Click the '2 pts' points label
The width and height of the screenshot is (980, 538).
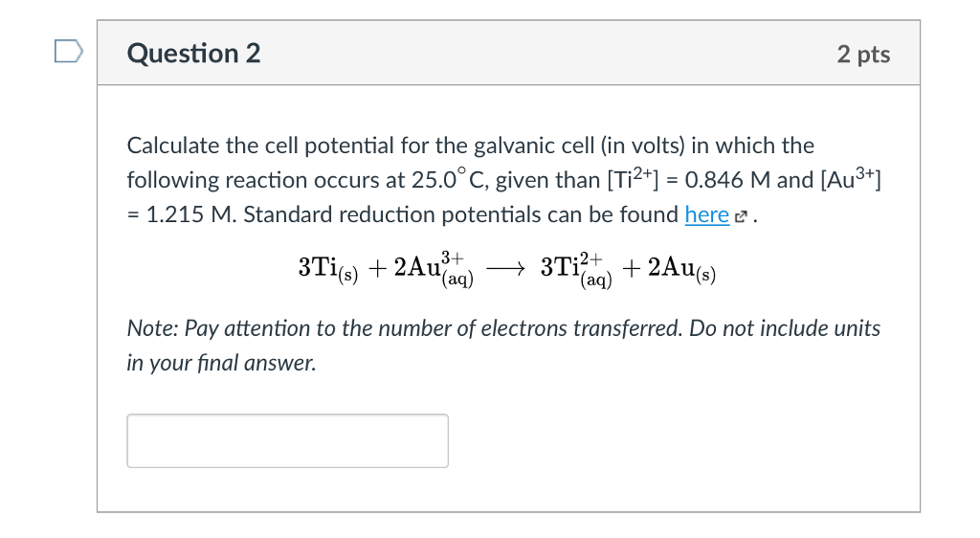[x=862, y=54]
